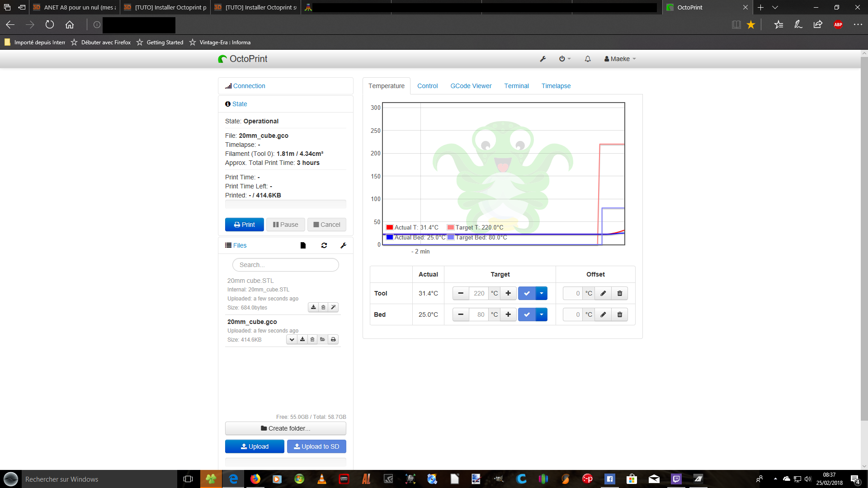Load and print 20mm_cube.gco printer icon
This screenshot has height=488, width=868.
(333, 339)
